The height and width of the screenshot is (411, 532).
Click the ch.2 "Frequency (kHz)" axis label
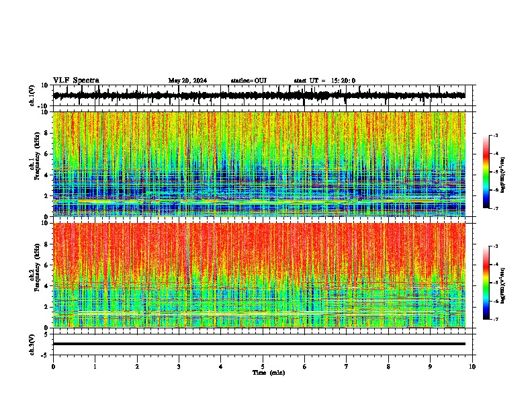[x=37, y=267]
